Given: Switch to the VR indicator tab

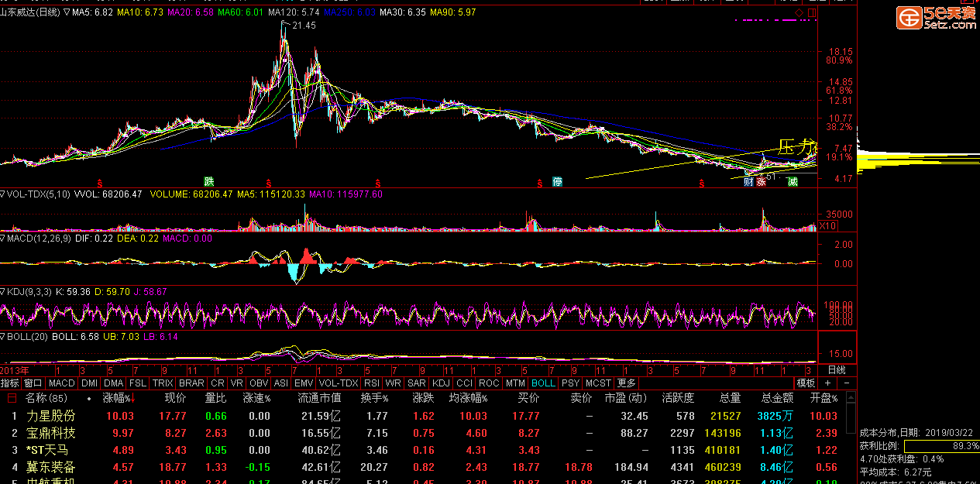Looking at the screenshot, I should [x=237, y=383].
